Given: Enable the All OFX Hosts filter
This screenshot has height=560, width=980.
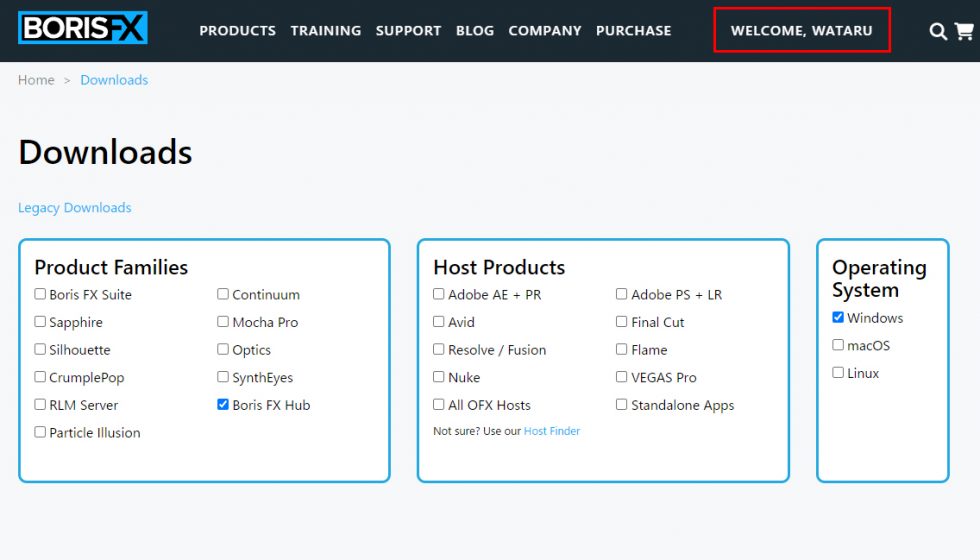Looking at the screenshot, I should 439,404.
